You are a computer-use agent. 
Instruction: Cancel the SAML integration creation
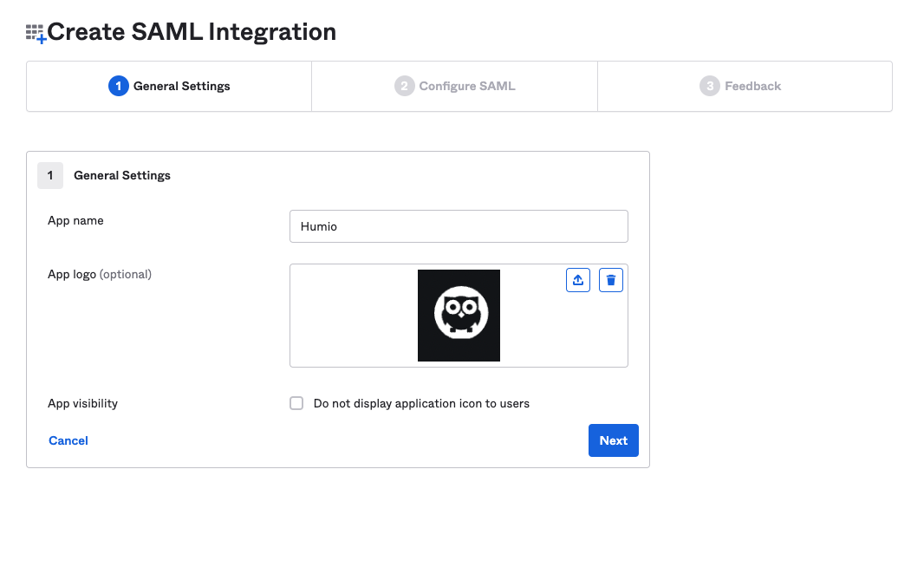point(68,440)
